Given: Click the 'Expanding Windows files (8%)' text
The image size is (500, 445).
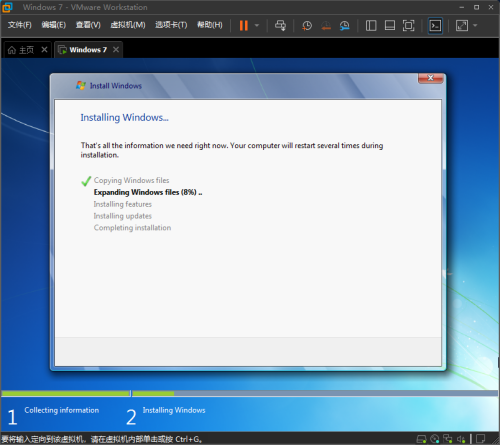Looking at the screenshot, I should coord(148,192).
